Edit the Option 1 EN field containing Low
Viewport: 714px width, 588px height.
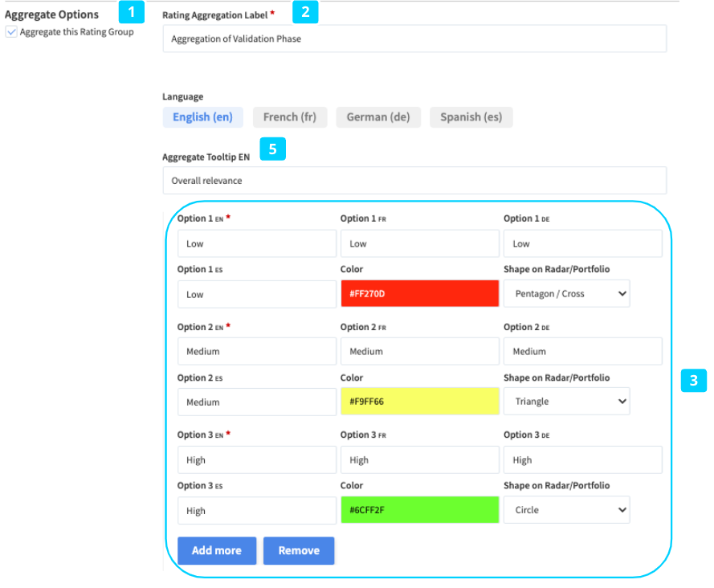pyautogui.click(x=256, y=244)
